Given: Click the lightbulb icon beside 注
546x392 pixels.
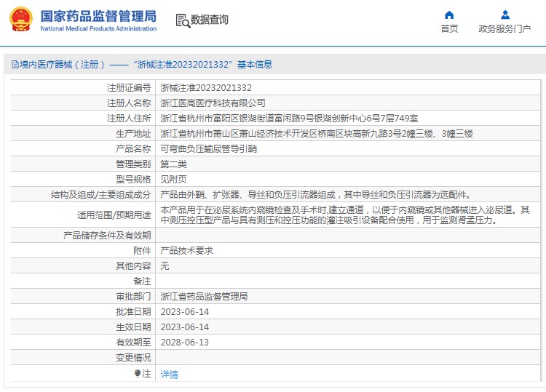Looking at the screenshot, I should point(137,374).
